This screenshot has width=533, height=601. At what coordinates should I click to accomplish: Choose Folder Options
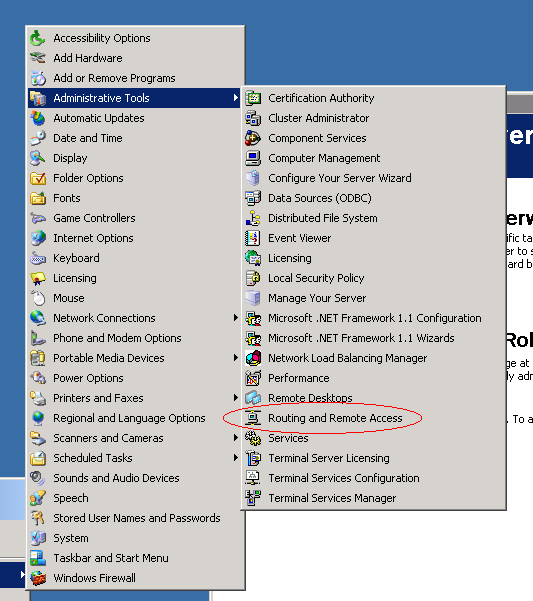[x=134, y=178]
